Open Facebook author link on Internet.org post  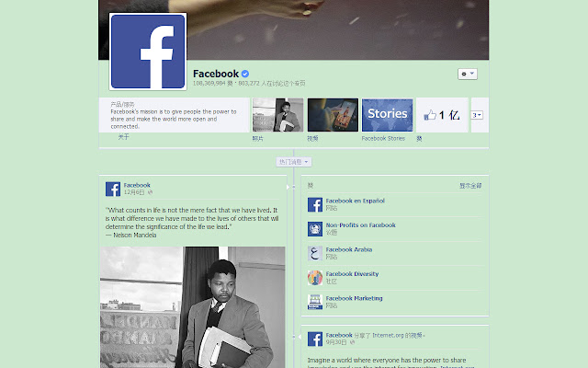339,335
